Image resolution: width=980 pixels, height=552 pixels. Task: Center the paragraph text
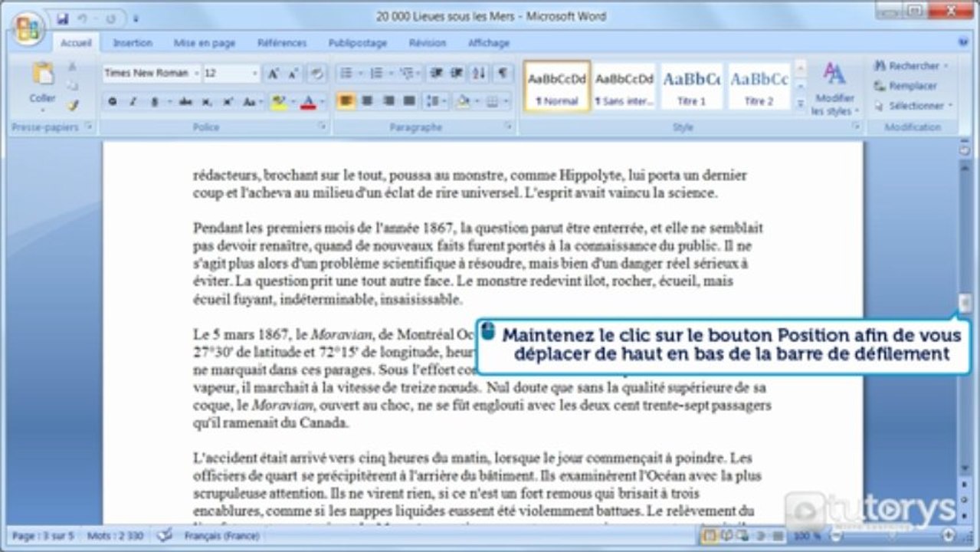click(x=367, y=101)
